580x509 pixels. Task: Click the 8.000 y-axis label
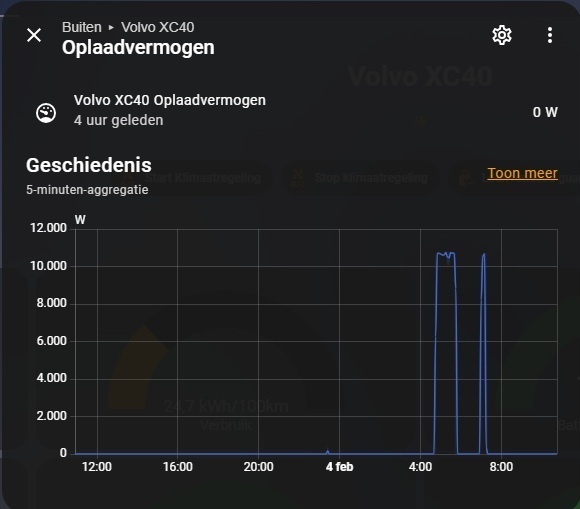(51, 303)
